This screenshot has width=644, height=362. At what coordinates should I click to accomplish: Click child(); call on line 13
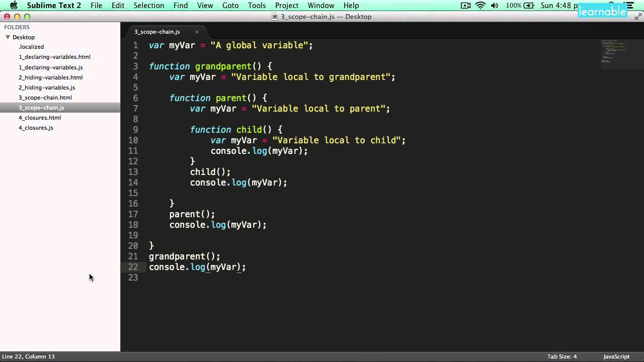[210, 172]
